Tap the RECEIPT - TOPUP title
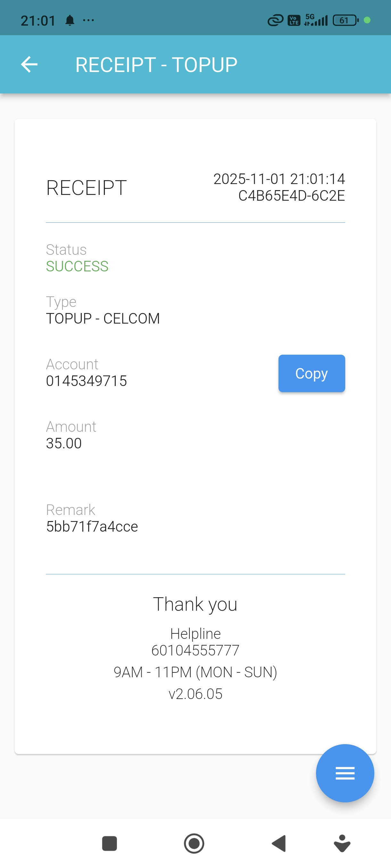This screenshot has width=391, height=868. point(156,65)
